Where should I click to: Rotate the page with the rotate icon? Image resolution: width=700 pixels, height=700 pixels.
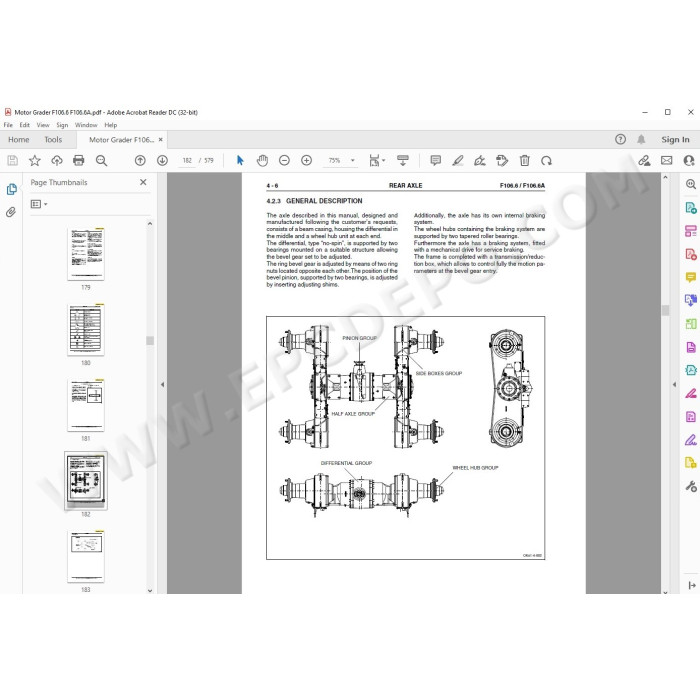tap(546, 160)
